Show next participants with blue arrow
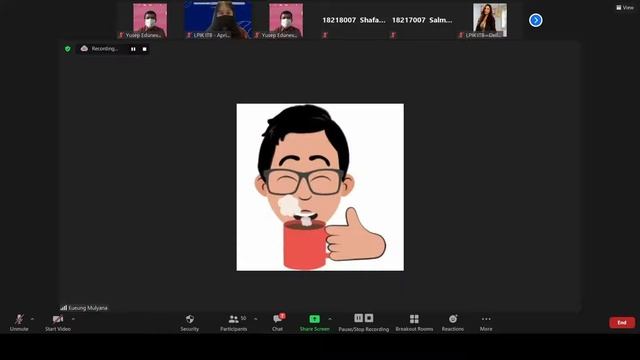Screen dimensions: 640x360 536,20
